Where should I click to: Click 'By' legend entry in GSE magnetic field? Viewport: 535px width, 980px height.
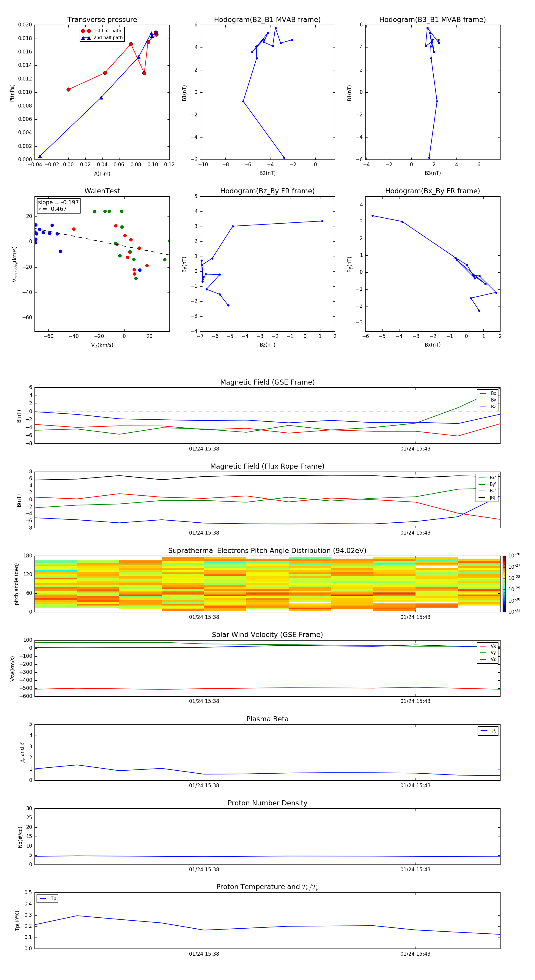point(488,400)
